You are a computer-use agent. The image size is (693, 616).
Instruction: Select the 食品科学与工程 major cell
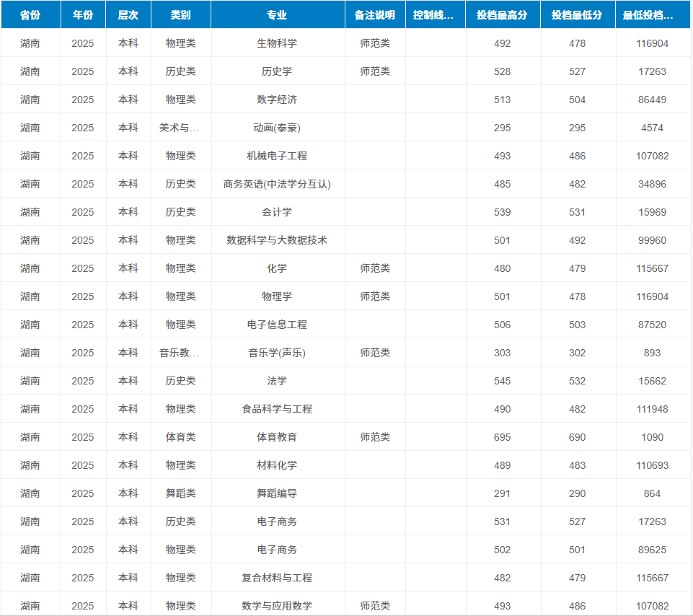pyautogui.click(x=277, y=409)
